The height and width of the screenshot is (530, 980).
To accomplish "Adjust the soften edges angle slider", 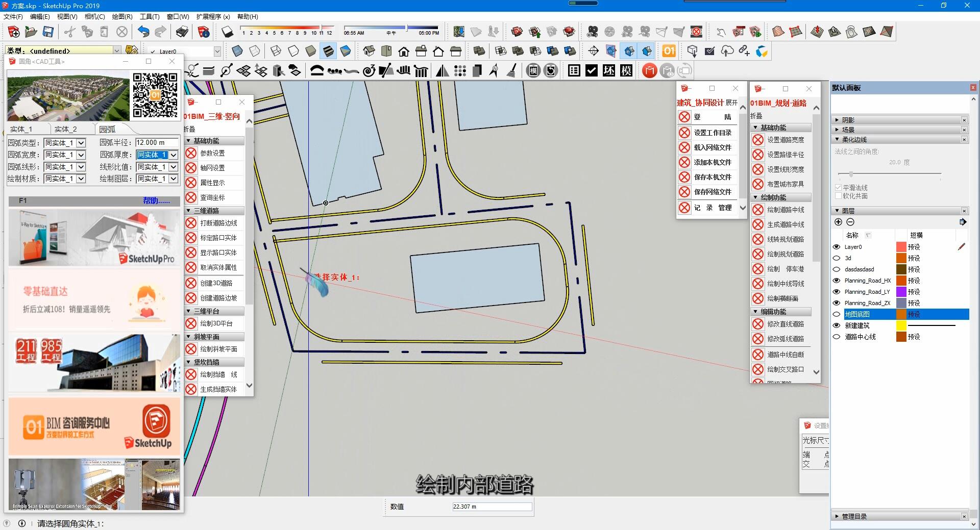I will [x=851, y=174].
